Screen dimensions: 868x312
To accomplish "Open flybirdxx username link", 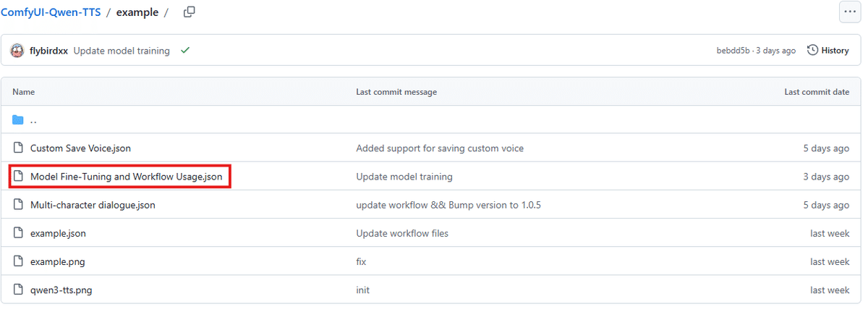I will [x=48, y=51].
